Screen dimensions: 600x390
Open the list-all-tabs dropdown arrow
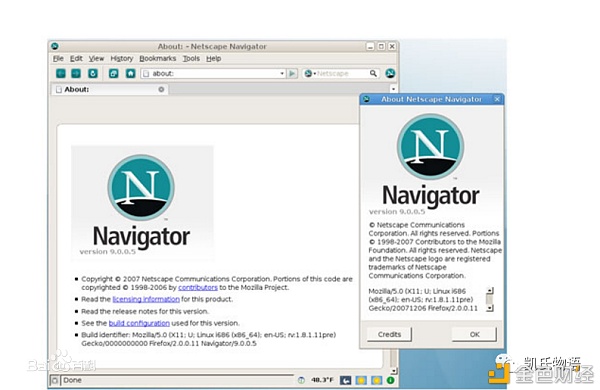point(393,89)
